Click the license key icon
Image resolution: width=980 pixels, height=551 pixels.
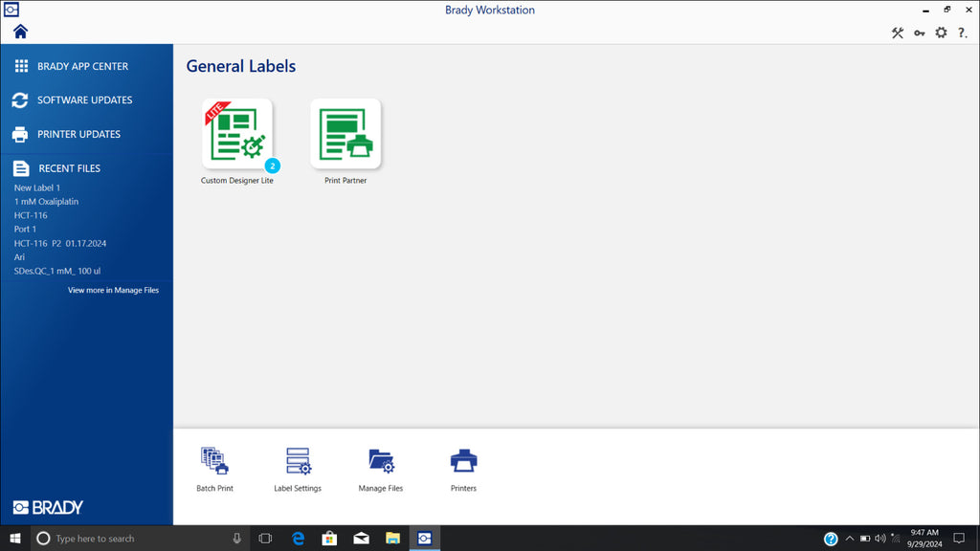pos(920,33)
